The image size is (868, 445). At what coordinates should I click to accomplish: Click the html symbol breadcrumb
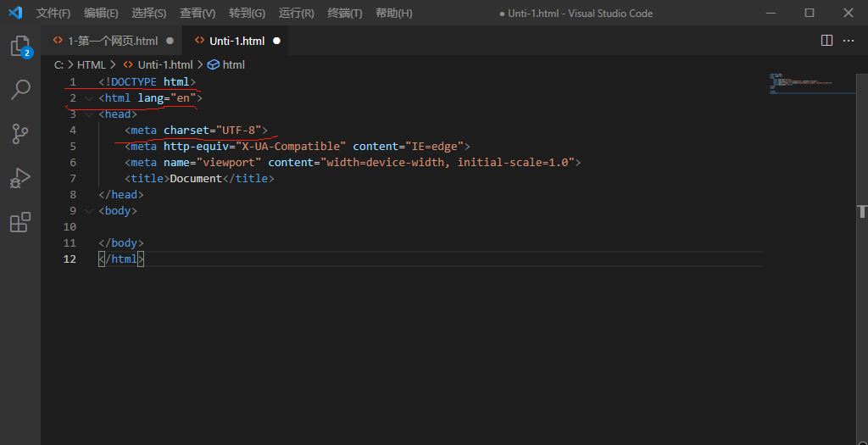pyautogui.click(x=233, y=64)
